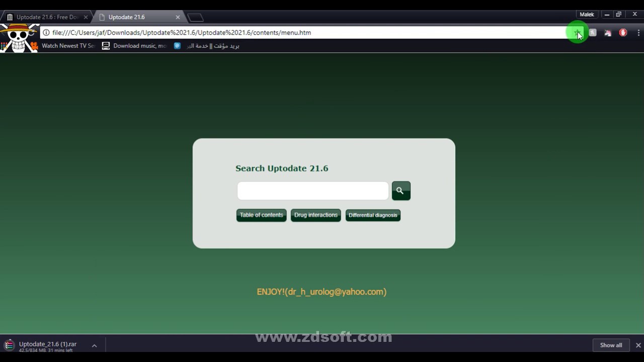Open the Malek profile button

587,15
